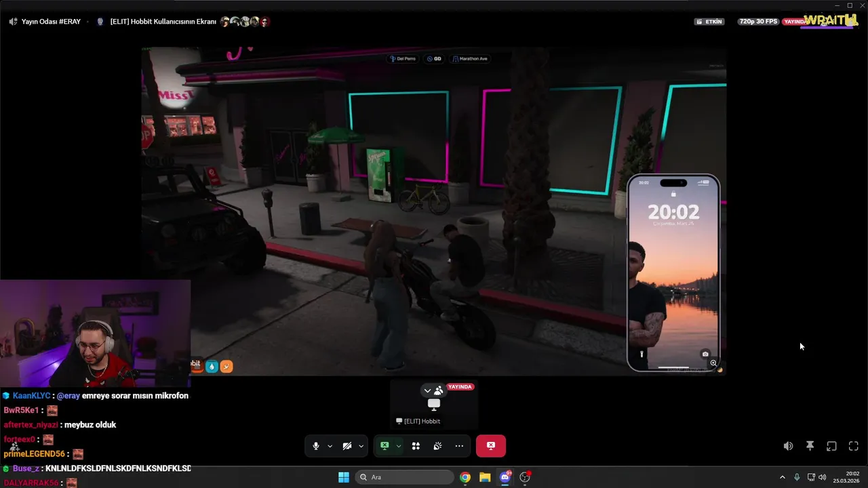Expand viewers list chevron on Hobbit tile

pyautogui.click(x=427, y=390)
